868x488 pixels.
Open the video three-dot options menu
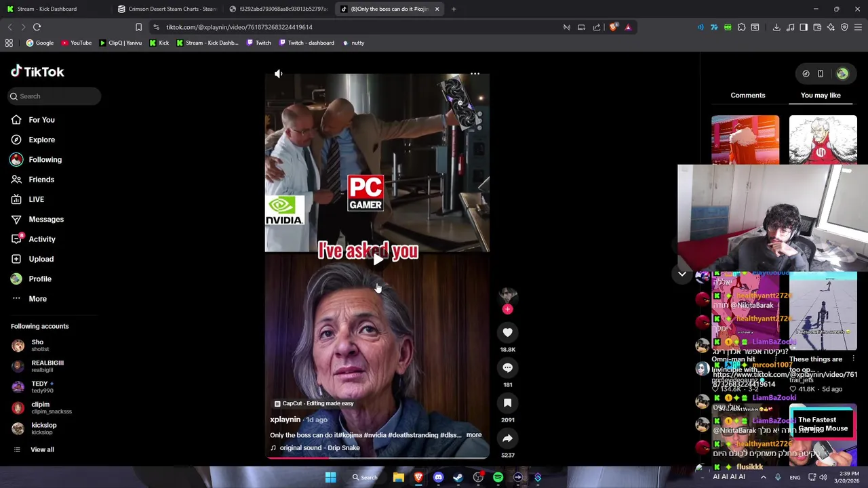[x=475, y=73]
